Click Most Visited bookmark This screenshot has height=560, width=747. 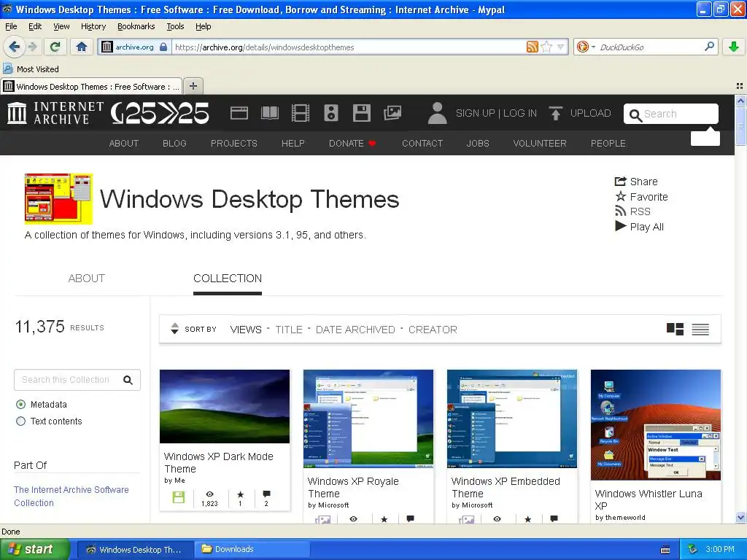point(31,69)
